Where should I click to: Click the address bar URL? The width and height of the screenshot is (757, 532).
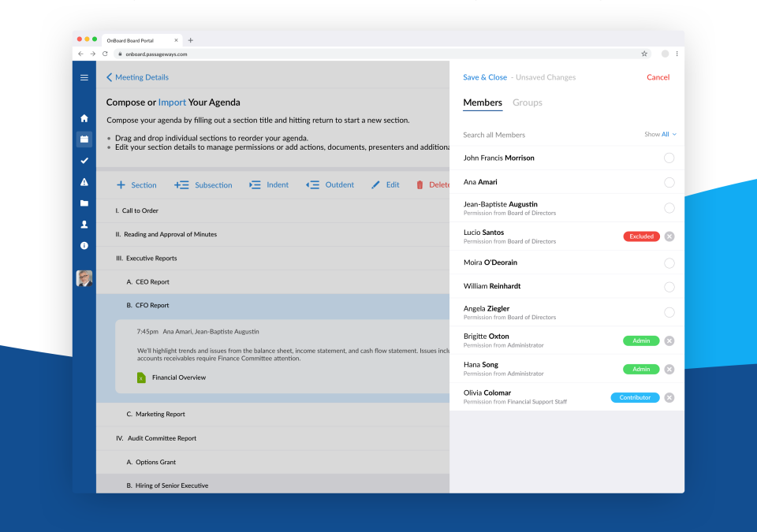[x=156, y=54]
